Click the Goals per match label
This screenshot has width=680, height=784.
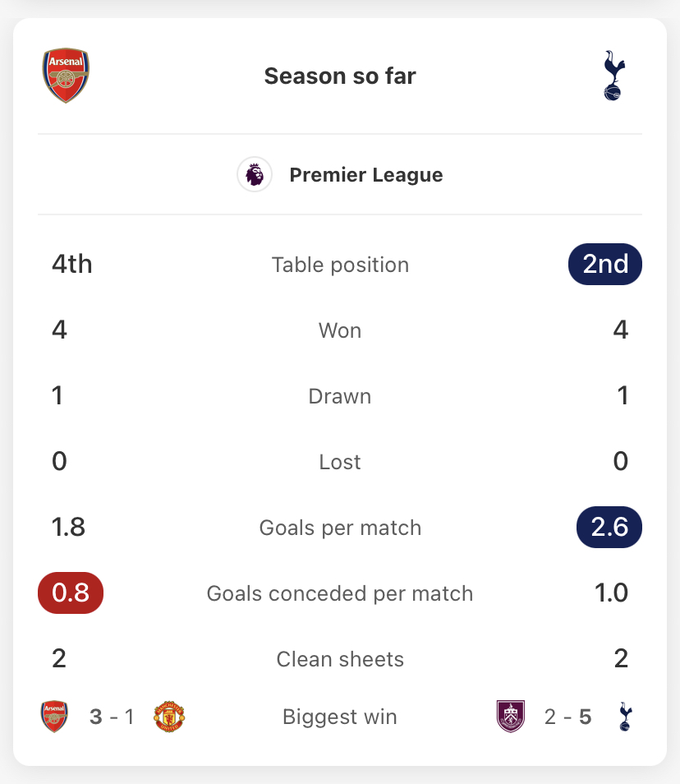click(x=340, y=528)
